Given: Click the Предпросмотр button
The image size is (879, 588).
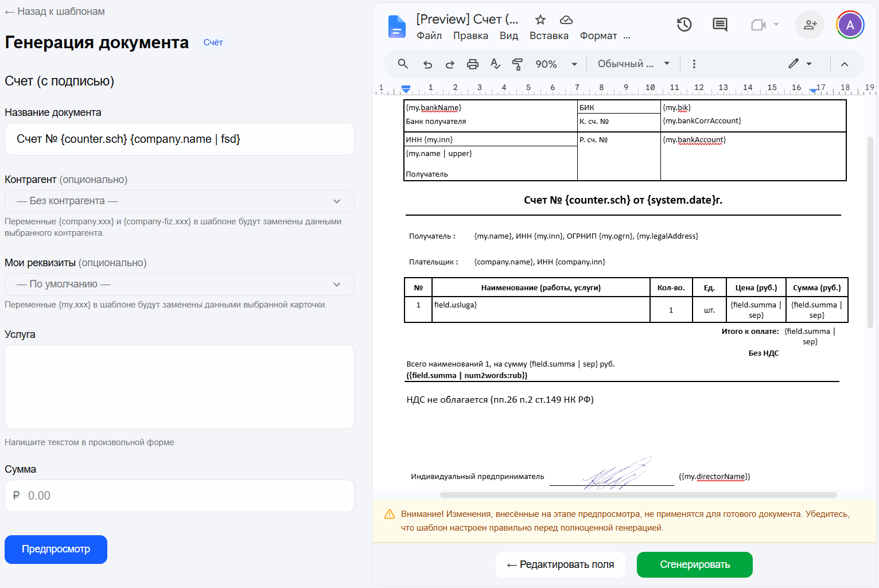Looking at the screenshot, I should click(x=56, y=550).
